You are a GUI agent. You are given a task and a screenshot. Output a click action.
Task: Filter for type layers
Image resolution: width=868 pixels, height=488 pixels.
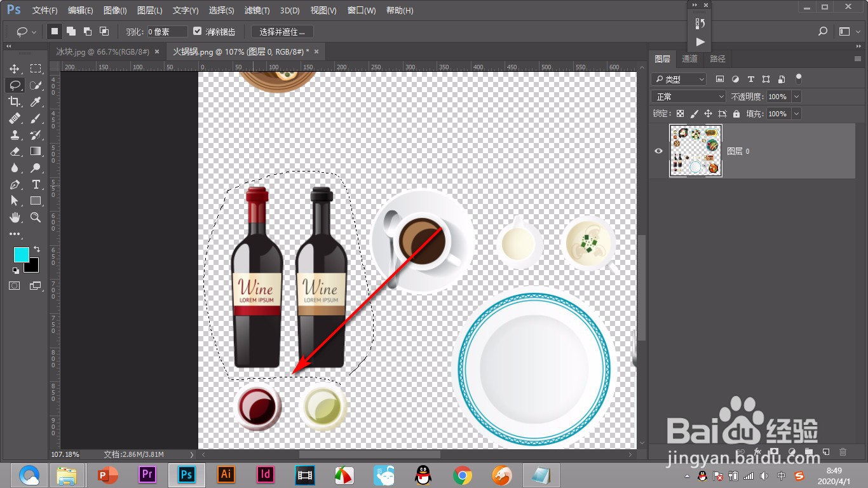click(750, 79)
